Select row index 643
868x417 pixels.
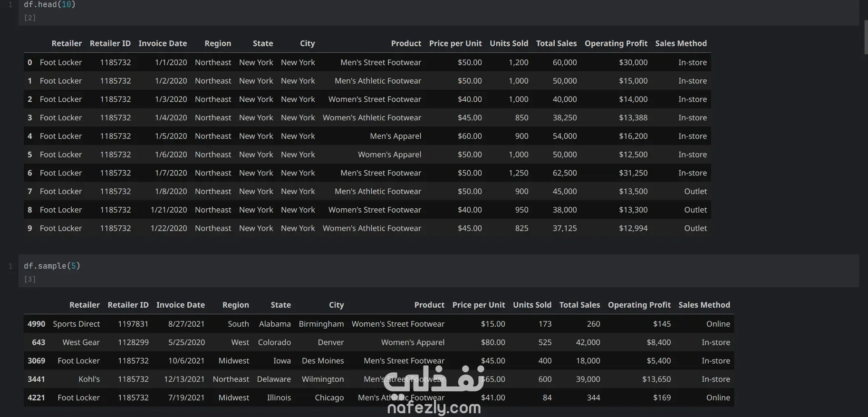click(39, 342)
